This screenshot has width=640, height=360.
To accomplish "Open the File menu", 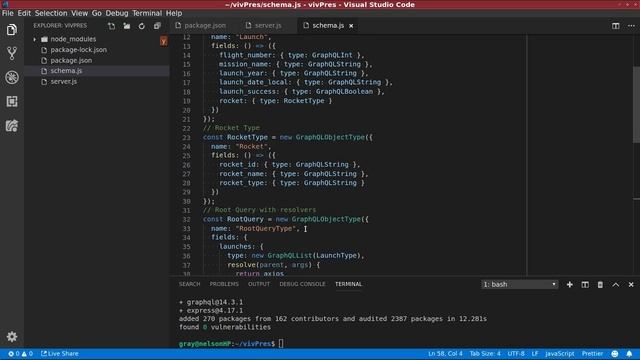I will 7,13.
